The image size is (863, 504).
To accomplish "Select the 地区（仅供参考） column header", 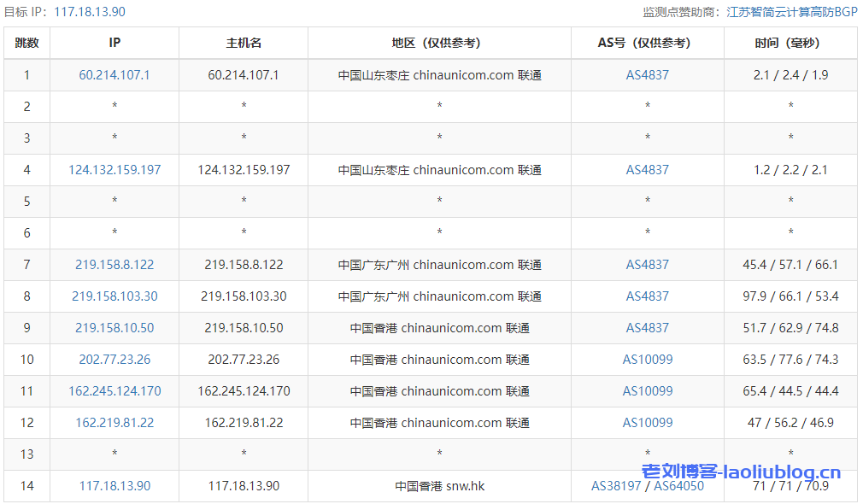I will (439, 43).
